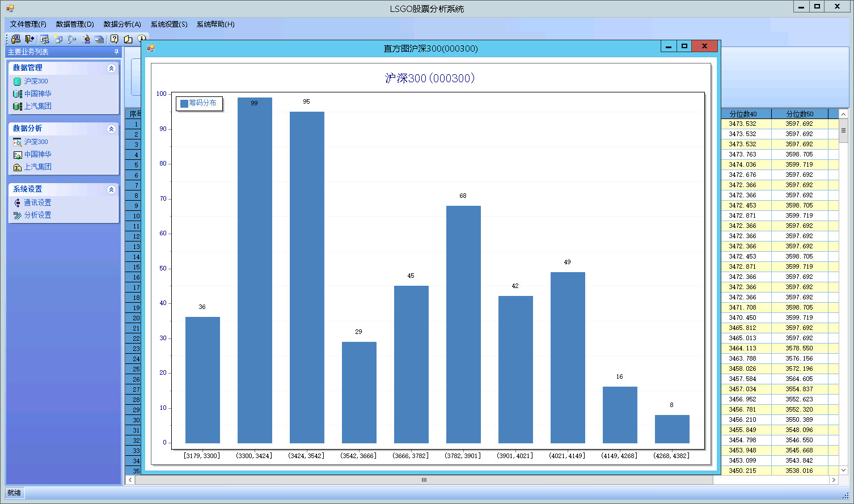
Task: Click the 筹码分布 legend color swatch
Action: [x=184, y=103]
